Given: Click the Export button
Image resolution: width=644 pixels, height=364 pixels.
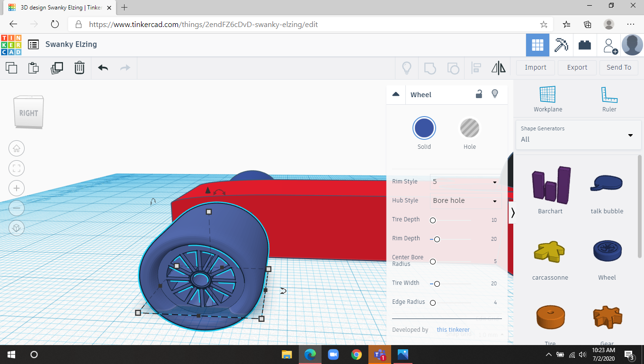Looking at the screenshot, I should [577, 68].
